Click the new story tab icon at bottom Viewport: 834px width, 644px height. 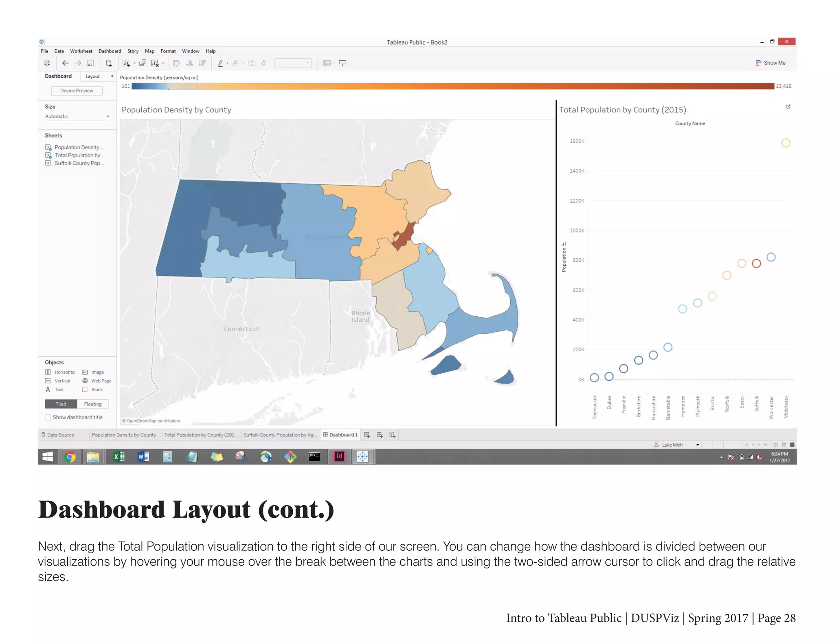point(392,435)
